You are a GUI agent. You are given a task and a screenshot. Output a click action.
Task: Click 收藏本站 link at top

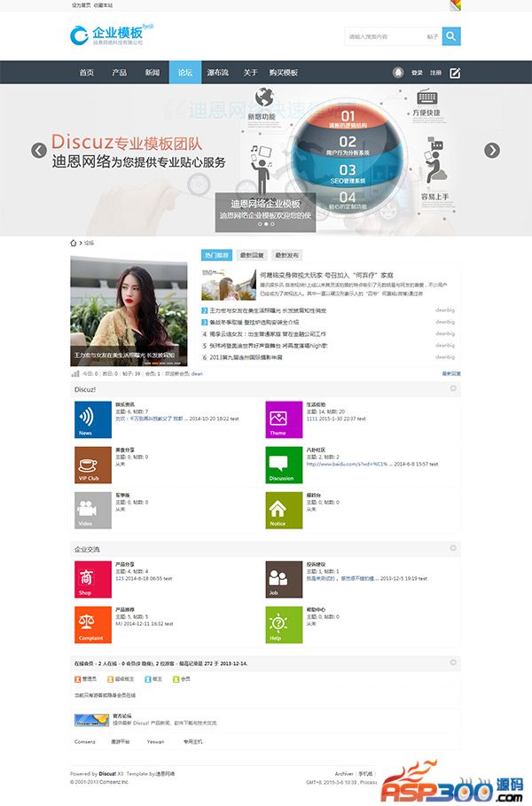point(103,5)
